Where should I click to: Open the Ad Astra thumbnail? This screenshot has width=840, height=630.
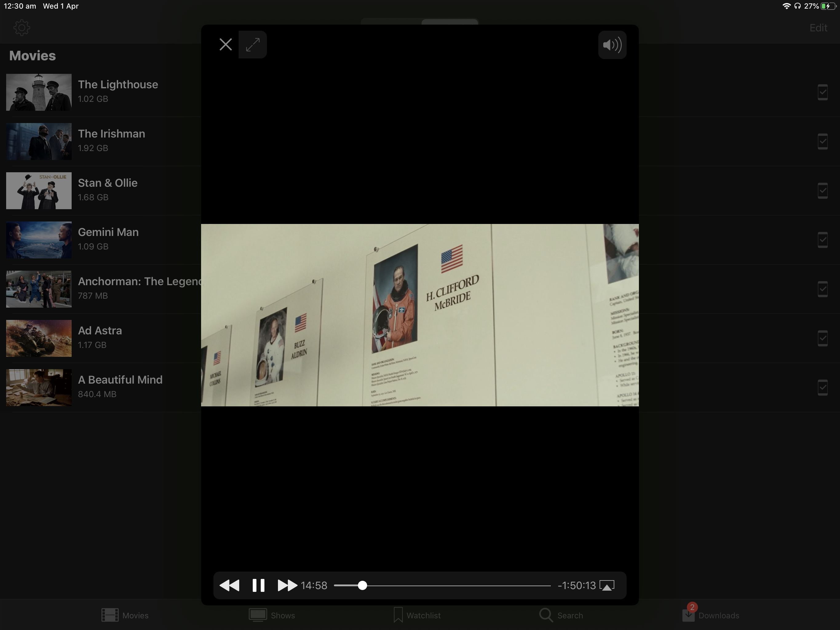pyautogui.click(x=39, y=338)
